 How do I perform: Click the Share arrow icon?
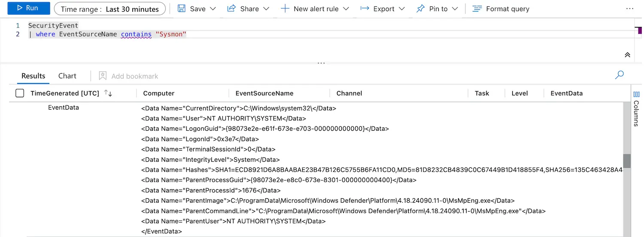[231, 9]
